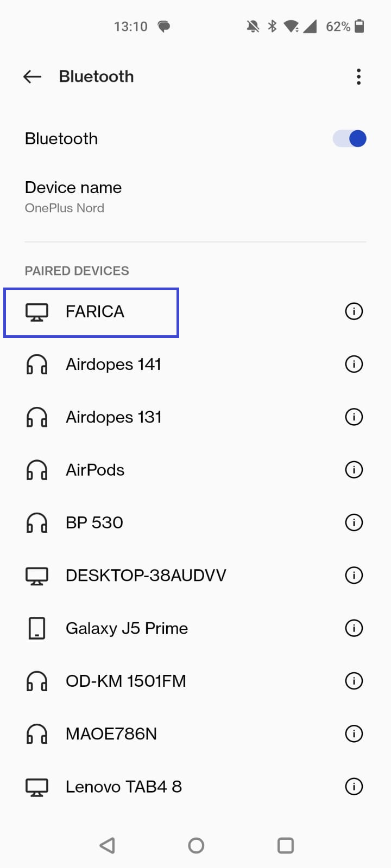Open info for Airdopes 141
This screenshot has height=868, width=391.
354,364
